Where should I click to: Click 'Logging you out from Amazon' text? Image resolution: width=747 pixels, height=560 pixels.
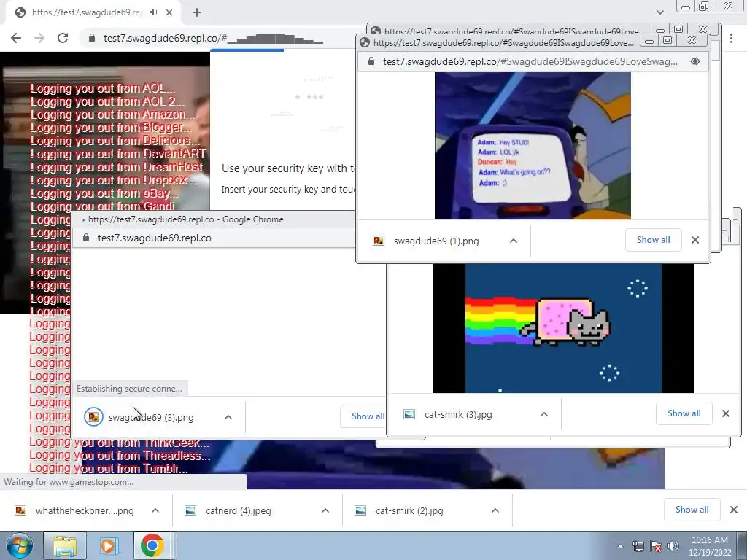pos(113,114)
